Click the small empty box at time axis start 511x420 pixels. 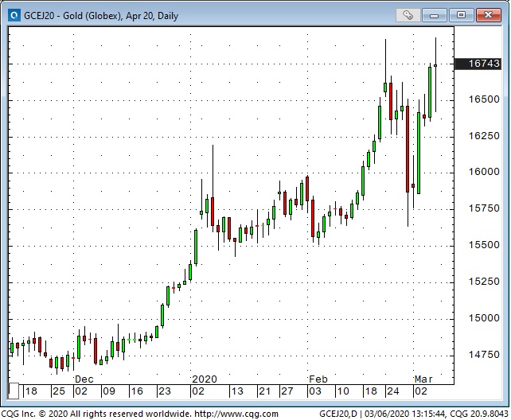click(x=14, y=391)
